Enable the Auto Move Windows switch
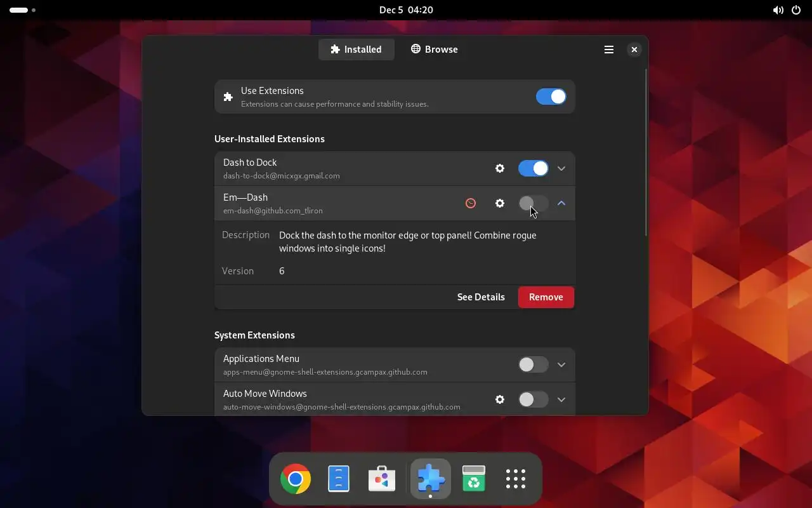 click(x=533, y=399)
